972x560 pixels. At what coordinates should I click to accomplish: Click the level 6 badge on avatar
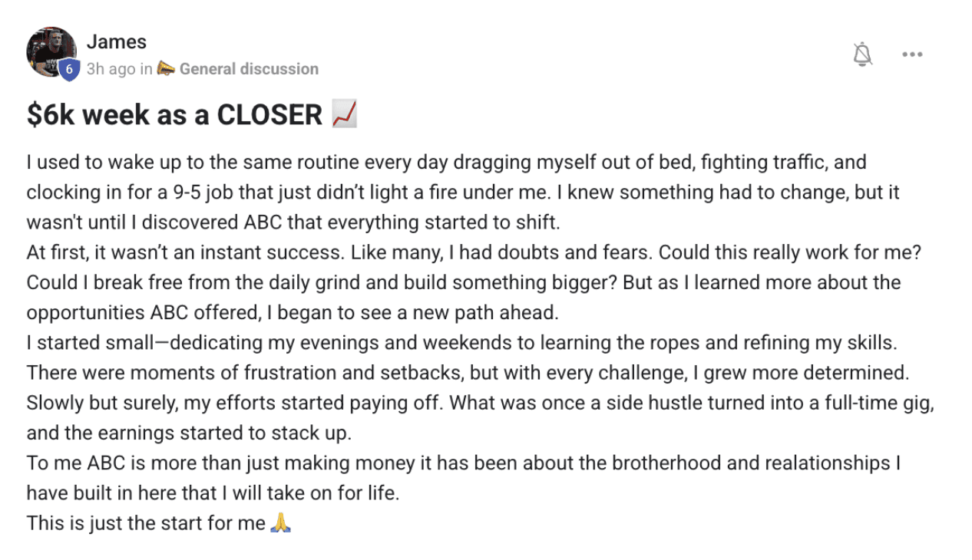(69, 70)
